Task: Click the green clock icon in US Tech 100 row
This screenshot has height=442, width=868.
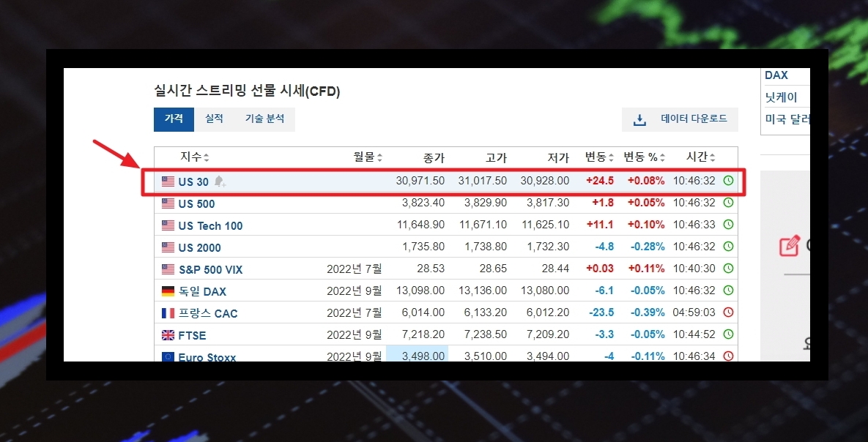Action: pyautogui.click(x=729, y=225)
